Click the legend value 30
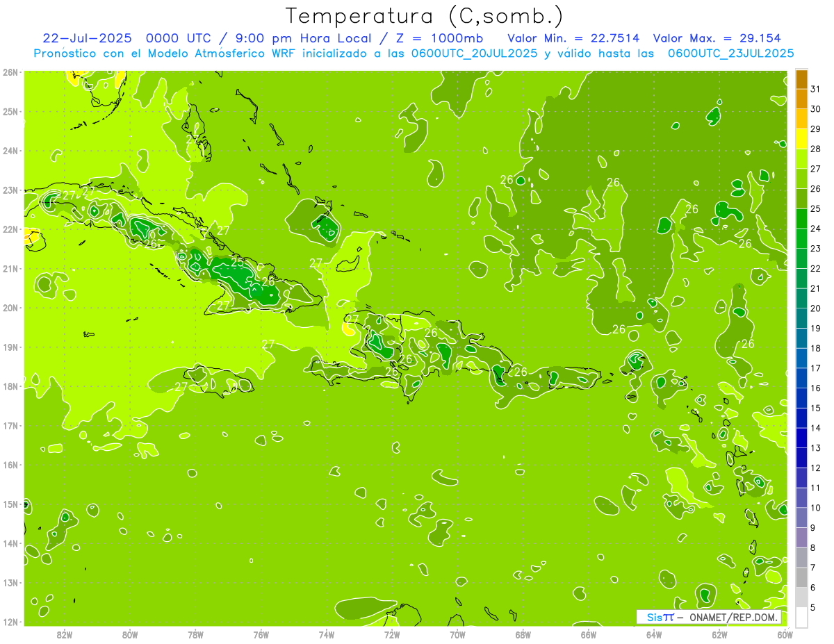 815,109
